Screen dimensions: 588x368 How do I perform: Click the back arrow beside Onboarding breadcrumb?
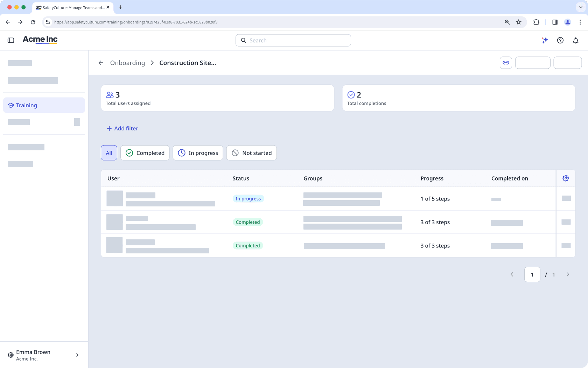[101, 62]
